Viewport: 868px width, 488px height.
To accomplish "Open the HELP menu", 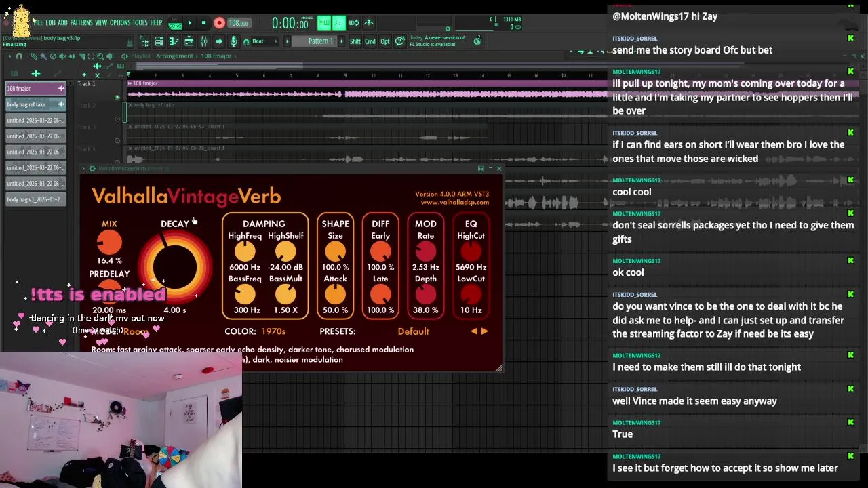I will point(156,22).
